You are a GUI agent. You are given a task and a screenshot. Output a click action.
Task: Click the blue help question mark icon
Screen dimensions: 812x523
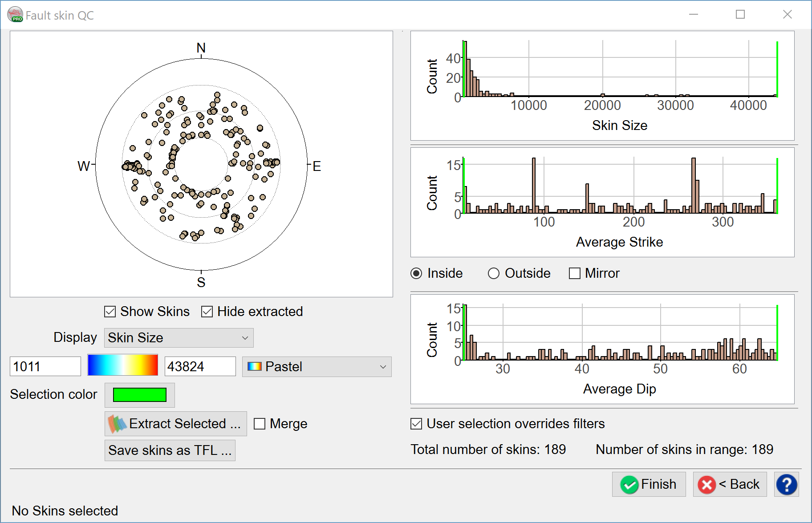[x=786, y=485]
